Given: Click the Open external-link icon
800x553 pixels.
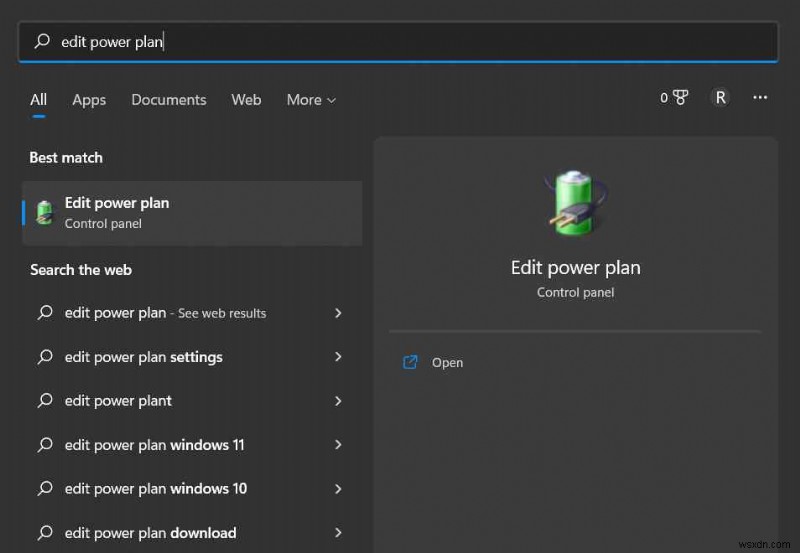Looking at the screenshot, I should (x=410, y=362).
